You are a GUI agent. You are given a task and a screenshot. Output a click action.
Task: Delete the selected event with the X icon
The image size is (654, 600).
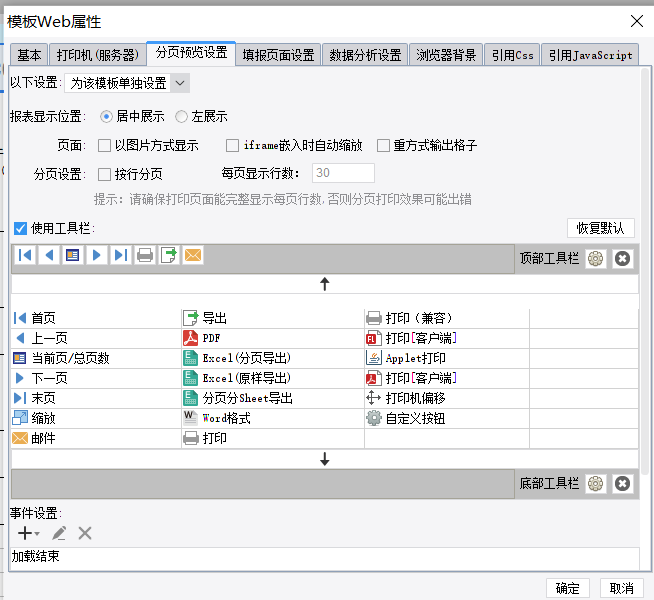click(x=85, y=533)
